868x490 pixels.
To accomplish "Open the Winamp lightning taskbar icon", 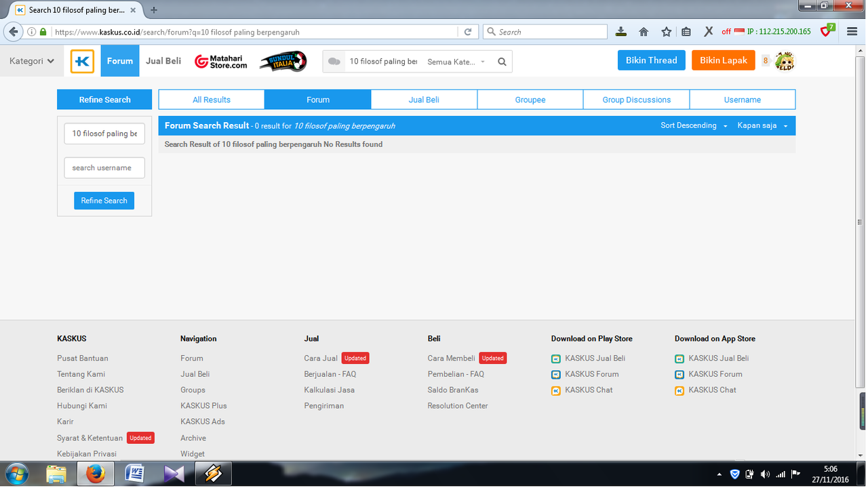I will (213, 474).
